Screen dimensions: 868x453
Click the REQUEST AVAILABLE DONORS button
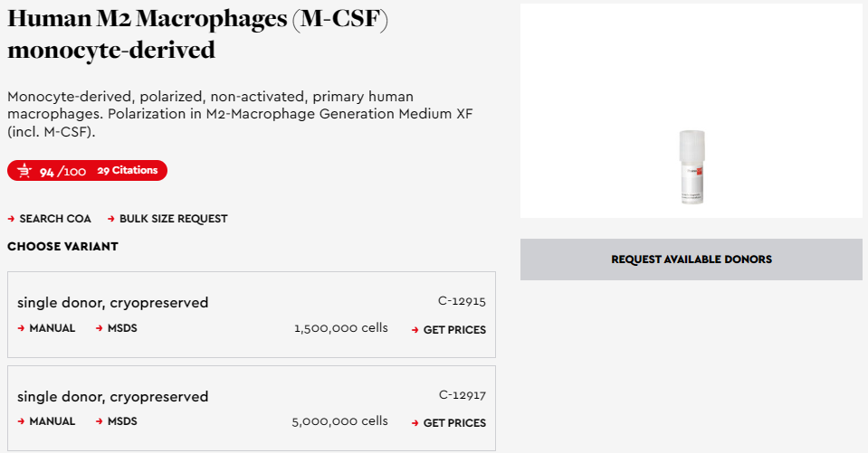tap(691, 260)
